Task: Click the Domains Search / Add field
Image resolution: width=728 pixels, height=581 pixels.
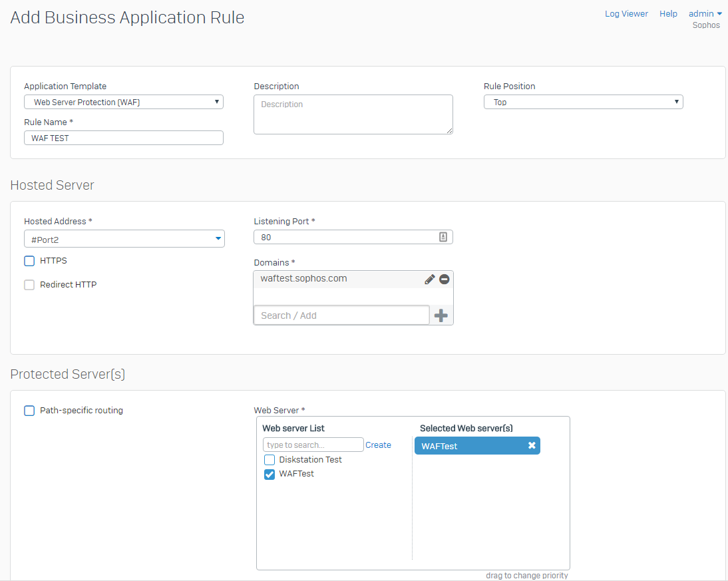Action: point(341,315)
